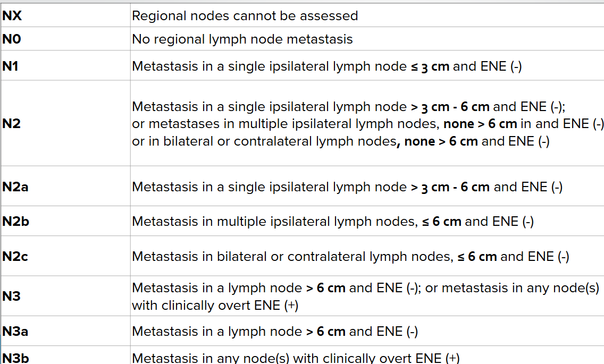
Task: Select the N3b row label
Action: click(x=16, y=358)
